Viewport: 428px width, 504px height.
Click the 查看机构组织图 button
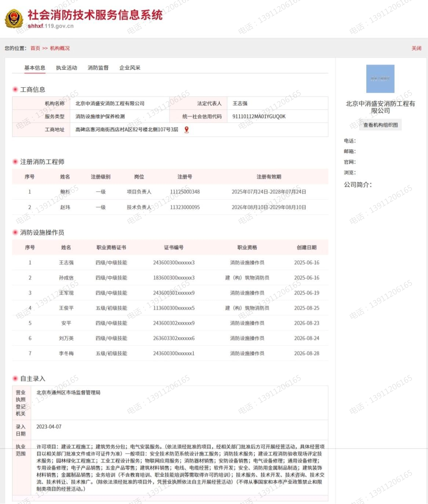tap(380, 125)
